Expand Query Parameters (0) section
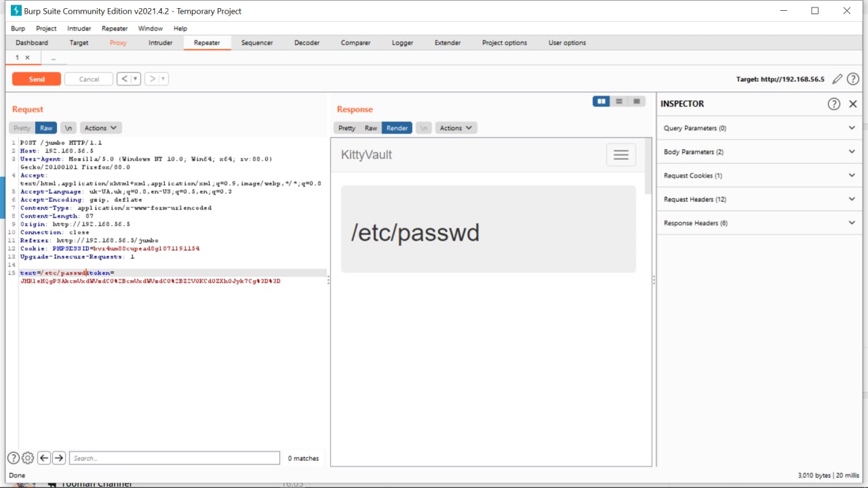 759,128
